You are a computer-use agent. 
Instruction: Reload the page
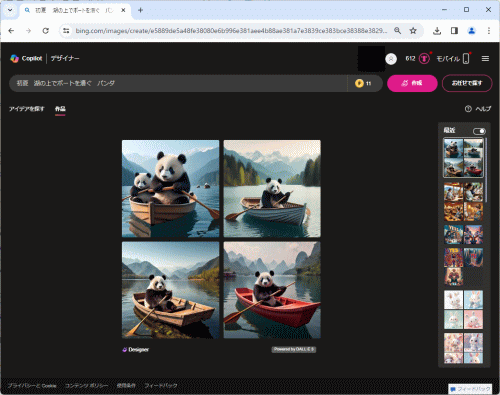click(x=46, y=31)
